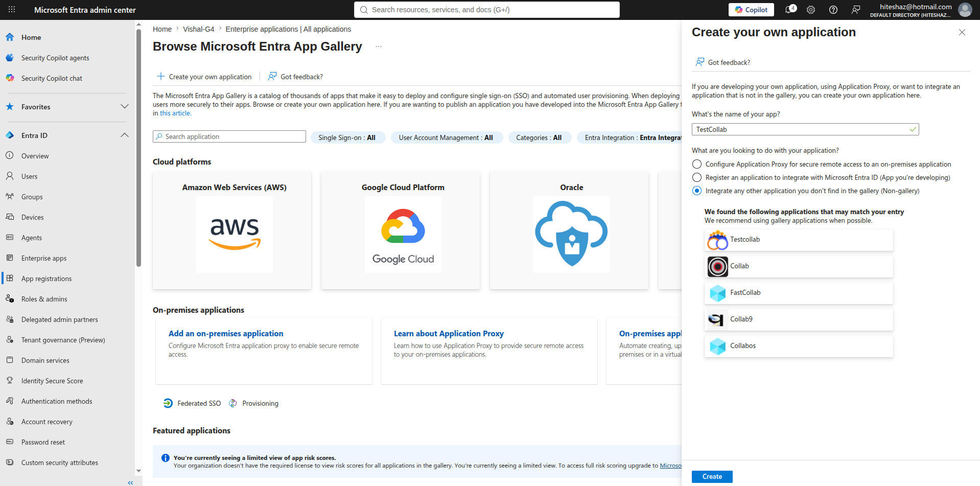Click the Agents sidebar icon
The height and width of the screenshot is (486, 980).
click(x=10, y=238)
